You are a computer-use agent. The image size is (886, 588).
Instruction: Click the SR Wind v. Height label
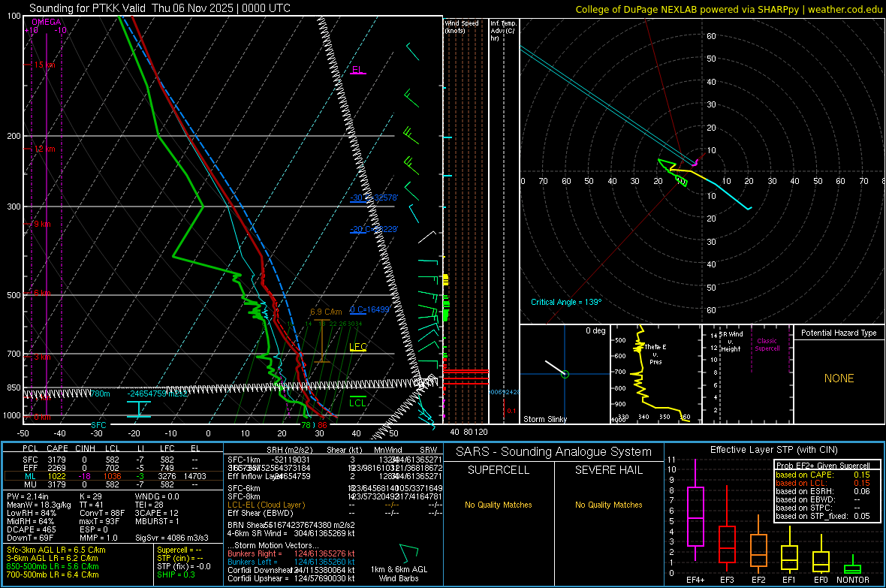point(731,342)
